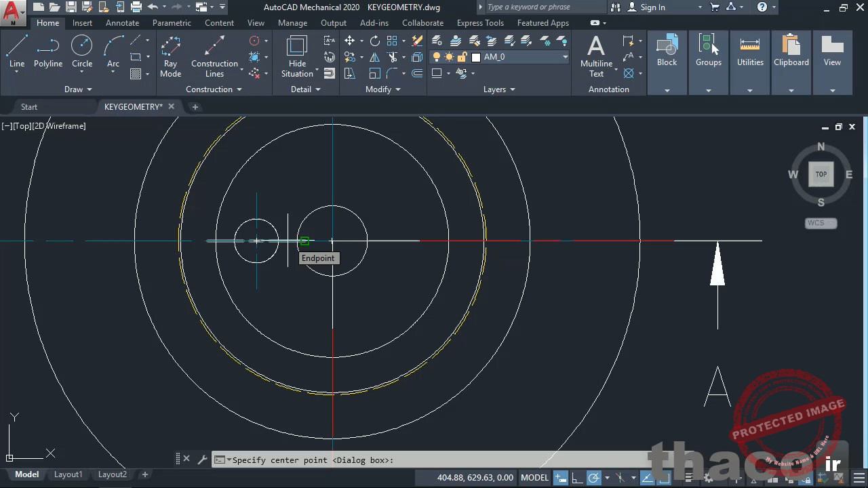The width and height of the screenshot is (868, 488).
Task: Add a new drawing tab with plus button
Action: 195,107
